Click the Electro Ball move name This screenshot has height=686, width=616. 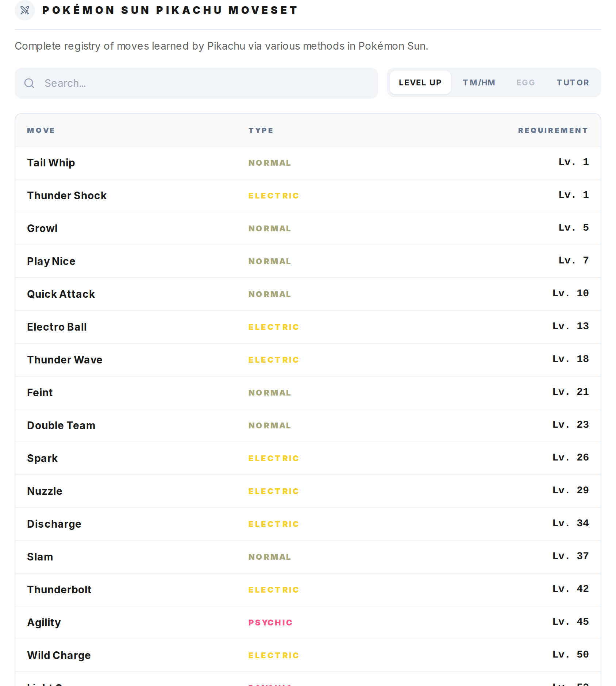coord(57,327)
